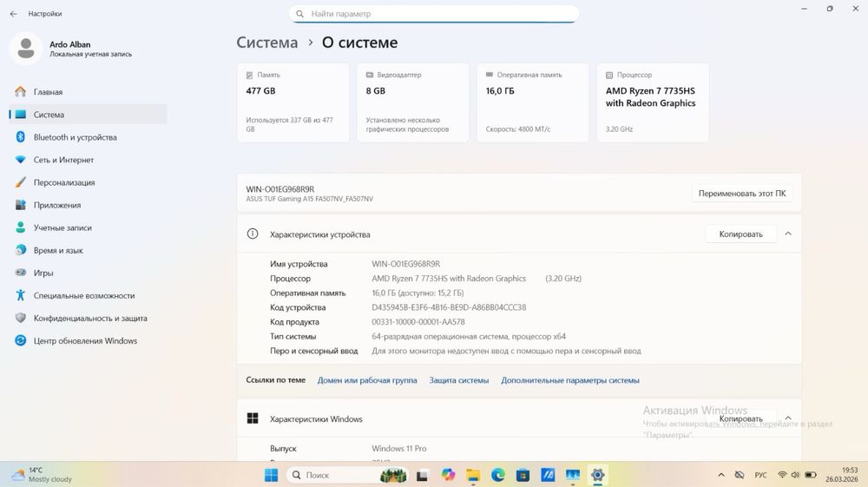Image resolution: width=868 pixels, height=487 pixels.
Task: Open the Windows Start menu
Action: (271, 475)
